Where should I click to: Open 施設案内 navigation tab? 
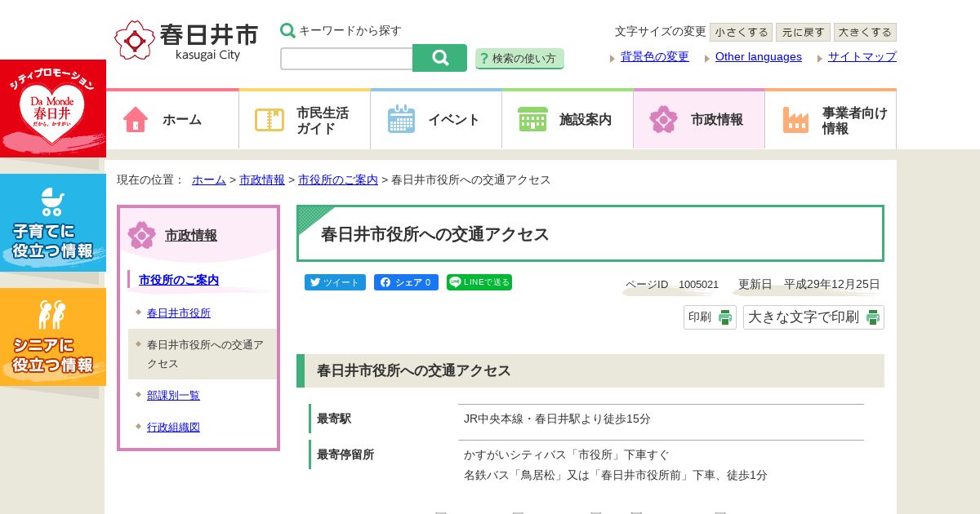click(x=568, y=119)
